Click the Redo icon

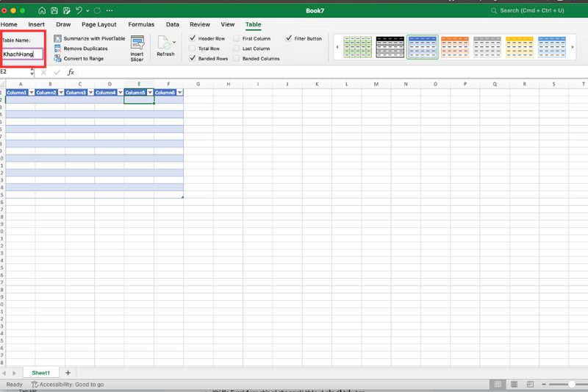coord(97,10)
